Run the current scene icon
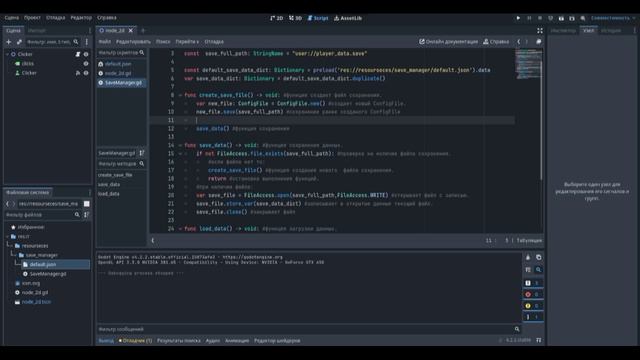Image resolution: width=640 pixels, height=360 pixels. click(561, 18)
